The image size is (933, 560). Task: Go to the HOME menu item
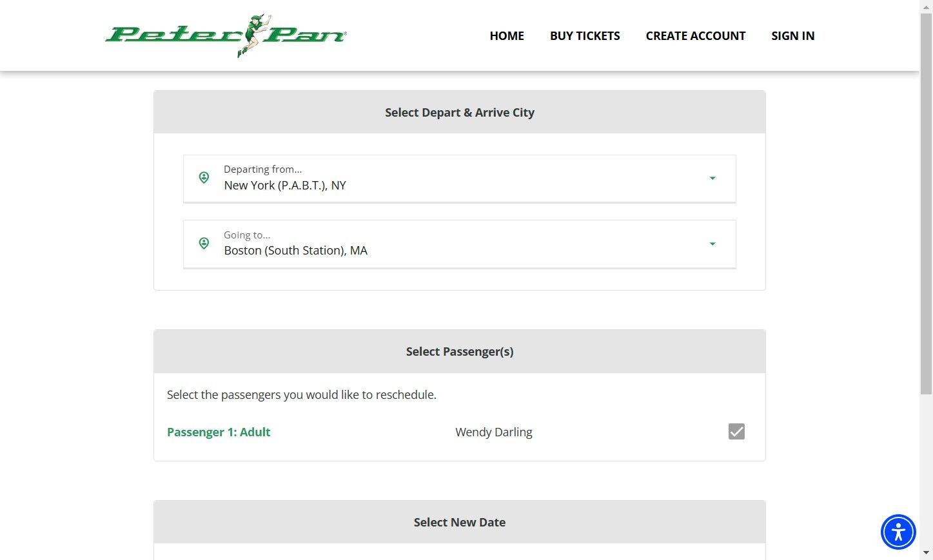(507, 36)
